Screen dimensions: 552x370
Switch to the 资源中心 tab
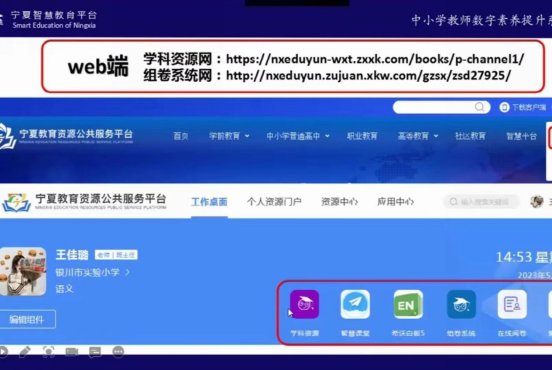pos(340,202)
